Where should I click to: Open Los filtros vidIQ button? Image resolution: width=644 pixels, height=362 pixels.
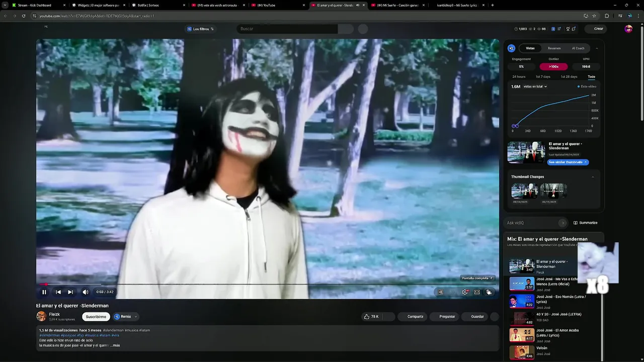pos(201,29)
